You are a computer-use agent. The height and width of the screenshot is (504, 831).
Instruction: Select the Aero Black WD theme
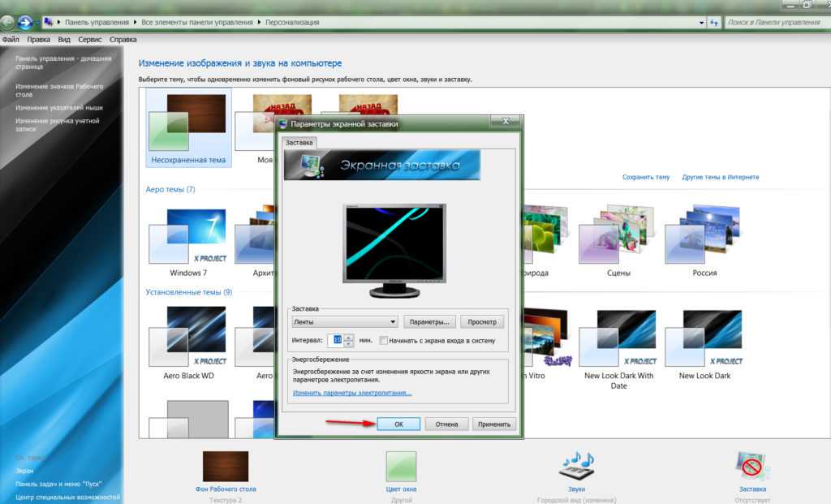(188, 340)
